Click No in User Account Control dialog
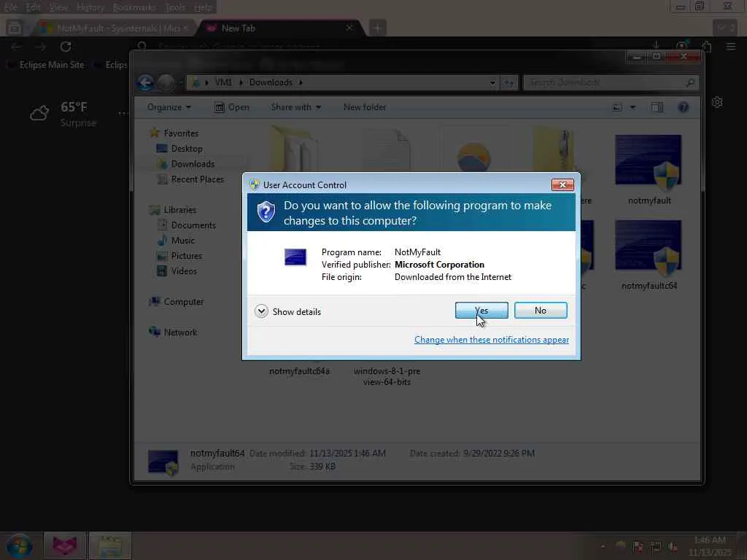Image resolution: width=747 pixels, height=560 pixels. tap(541, 311)
